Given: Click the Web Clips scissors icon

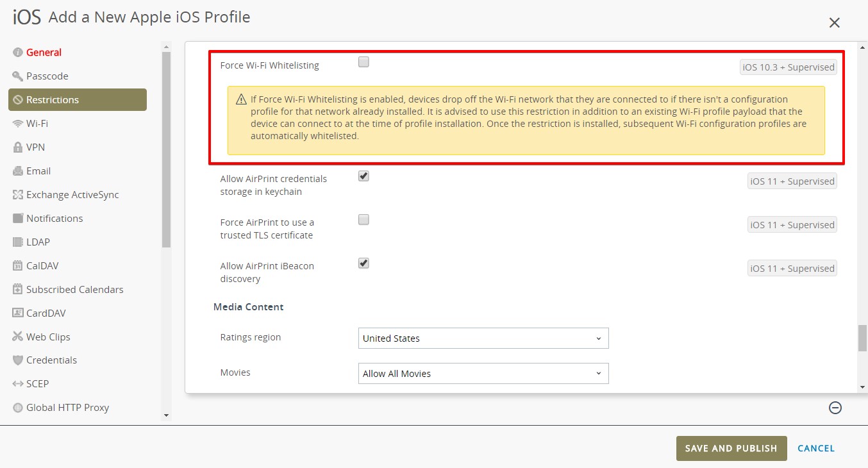Looking at the screenshot, I should 18,337.
